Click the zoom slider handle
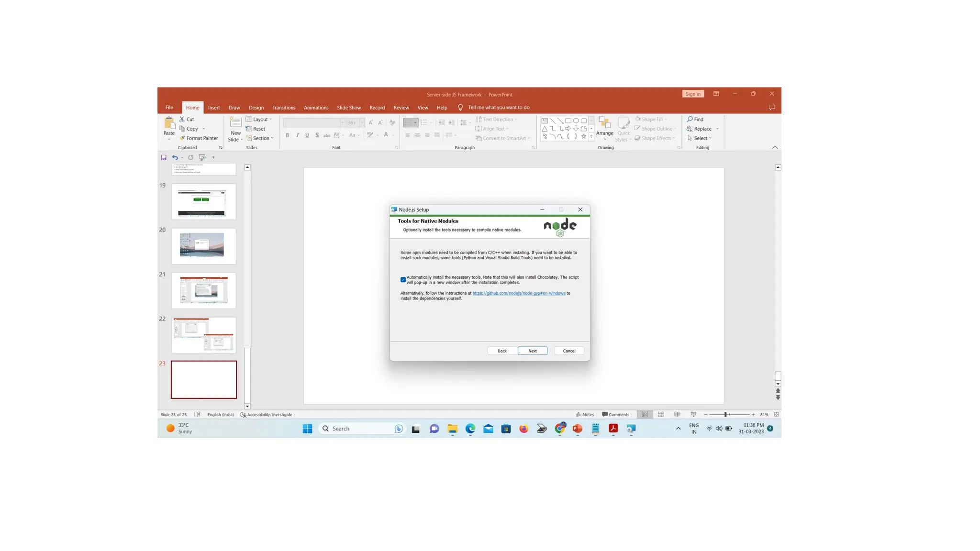This screenshot has width=980, height=551. coord(725,415)
